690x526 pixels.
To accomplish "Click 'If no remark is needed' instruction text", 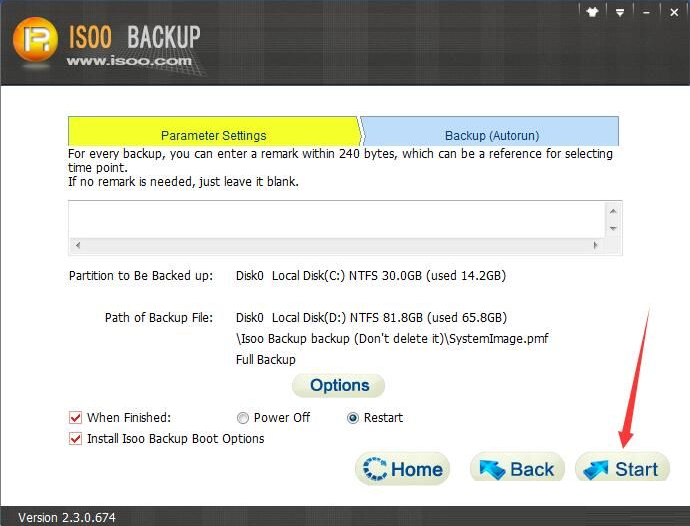I will pyautogui.click(x=183, y=181).
